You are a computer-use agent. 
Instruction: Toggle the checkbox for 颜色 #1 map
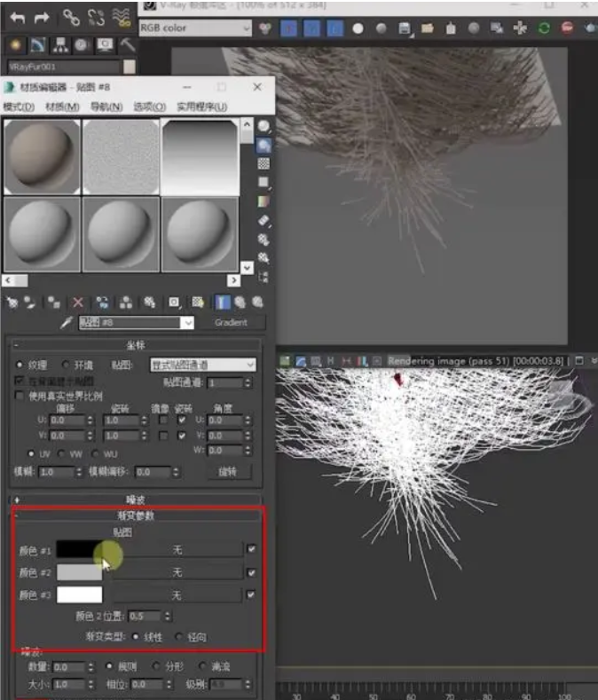click(x=251, y=549)
